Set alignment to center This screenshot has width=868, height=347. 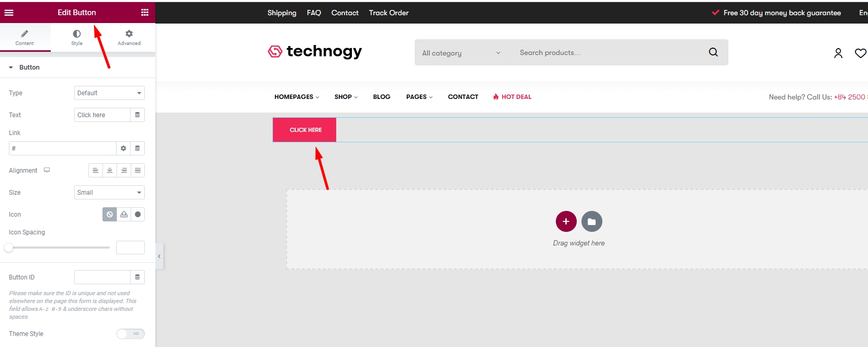click(x=110, y=171)
